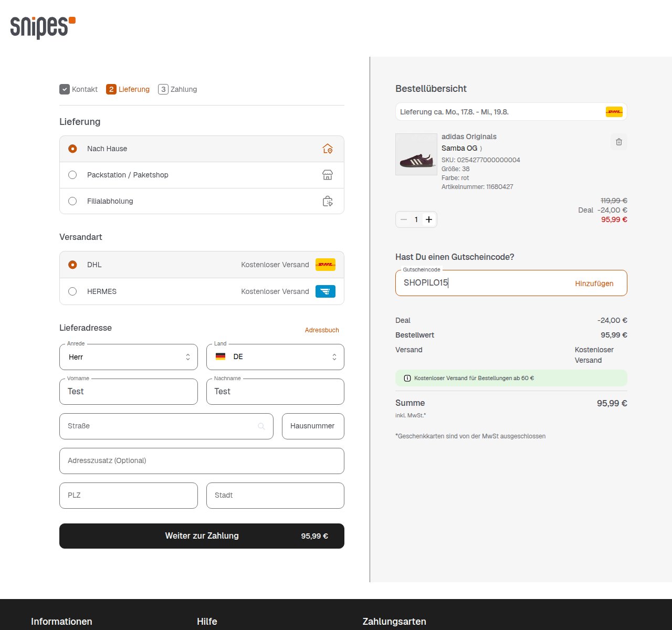The height and width of the screenshot is (630, 672).
Task: Click 'Größe: 38' text
Action: (x=456, y=169)
